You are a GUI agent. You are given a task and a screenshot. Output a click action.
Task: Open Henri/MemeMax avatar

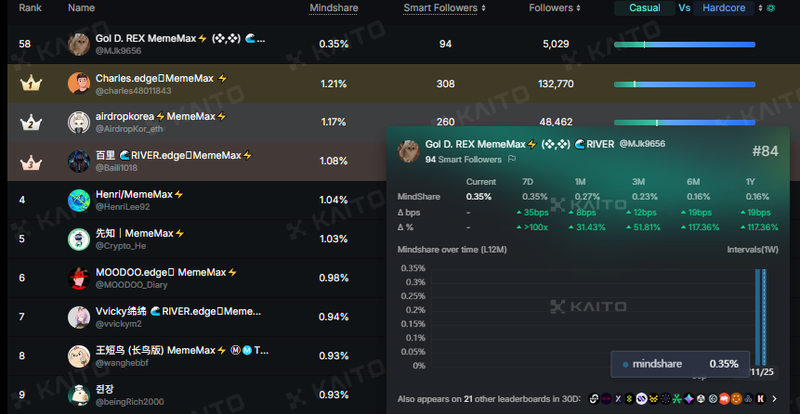[x=79, y=200]
